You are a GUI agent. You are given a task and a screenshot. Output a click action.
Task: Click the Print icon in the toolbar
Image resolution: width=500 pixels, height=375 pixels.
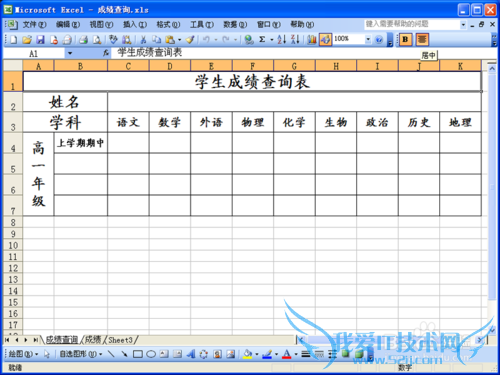click(x=83, y=40)
